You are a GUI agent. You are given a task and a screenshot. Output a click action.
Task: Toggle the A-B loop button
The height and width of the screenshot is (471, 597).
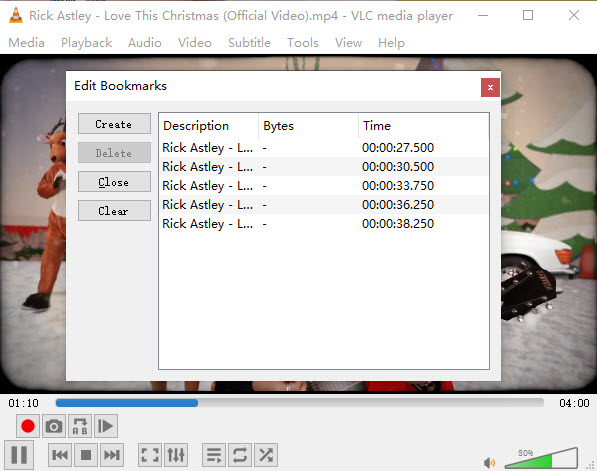pyautogui.click(x=80, y=426)
